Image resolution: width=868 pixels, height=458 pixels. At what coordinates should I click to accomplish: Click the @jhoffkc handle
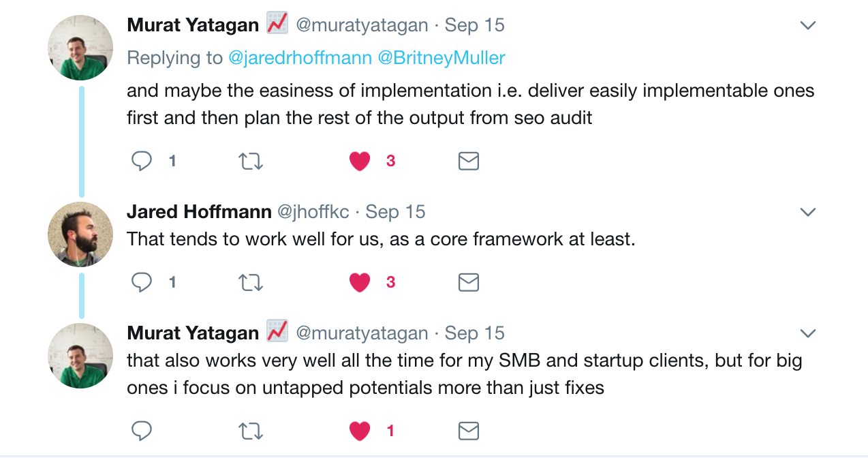pyautogui.click(x=313, y=211)
